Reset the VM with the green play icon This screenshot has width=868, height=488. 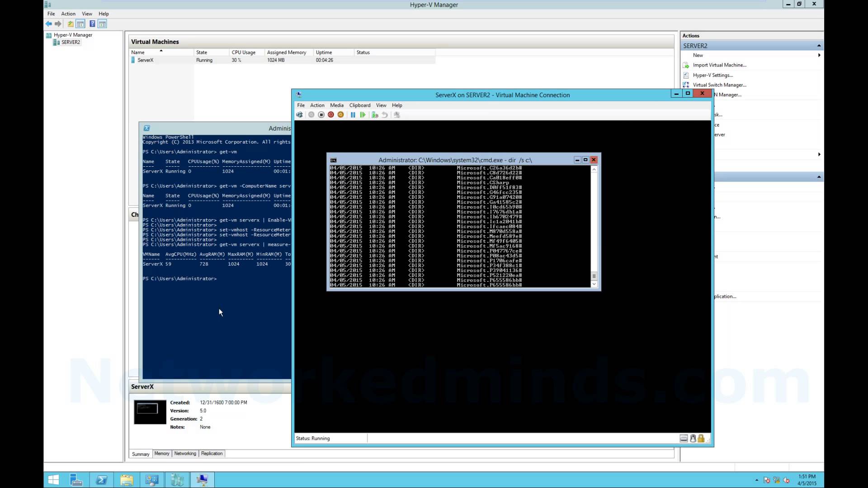click(363, 115)
